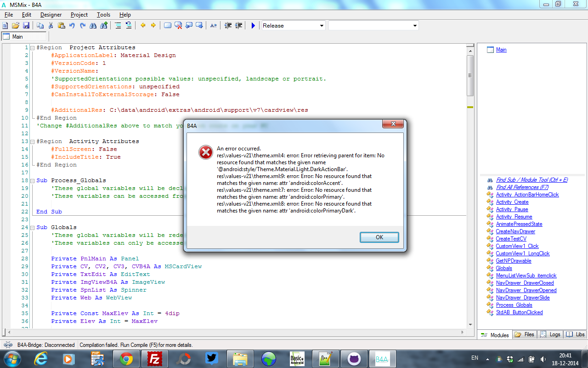
Task: Open the Tools menu
Action: 104,15
